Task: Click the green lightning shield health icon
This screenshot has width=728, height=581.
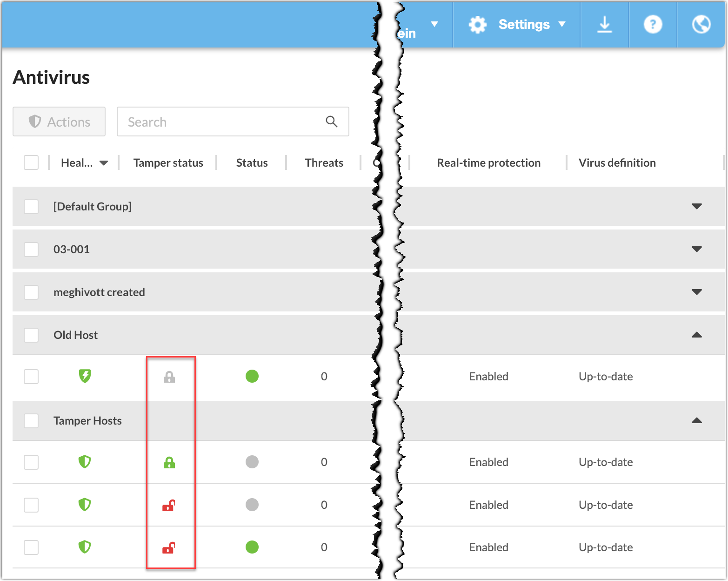Action: (x=85, y=376)
